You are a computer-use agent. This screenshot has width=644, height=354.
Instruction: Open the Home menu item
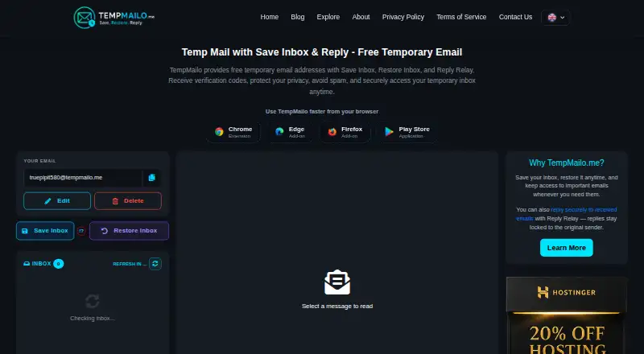[x=269, y=17]
